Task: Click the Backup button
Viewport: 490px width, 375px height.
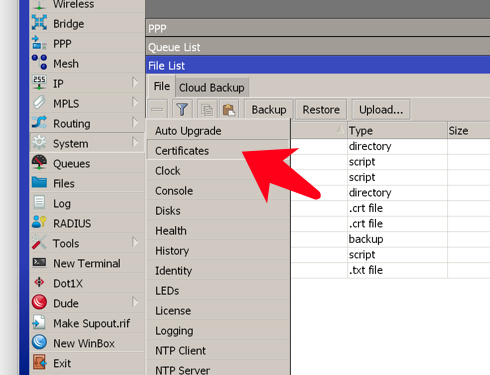Action: tap(269, 109)
